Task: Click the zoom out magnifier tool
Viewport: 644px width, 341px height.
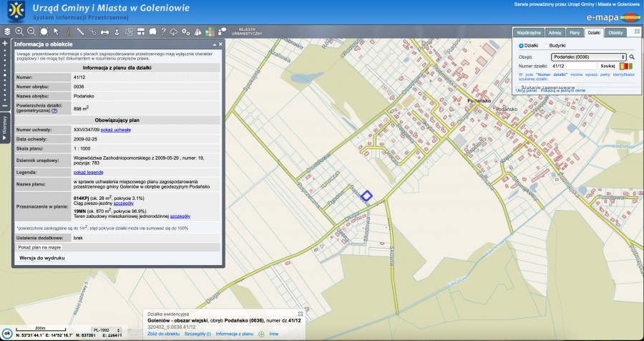Action: click(x=31, y=32)
